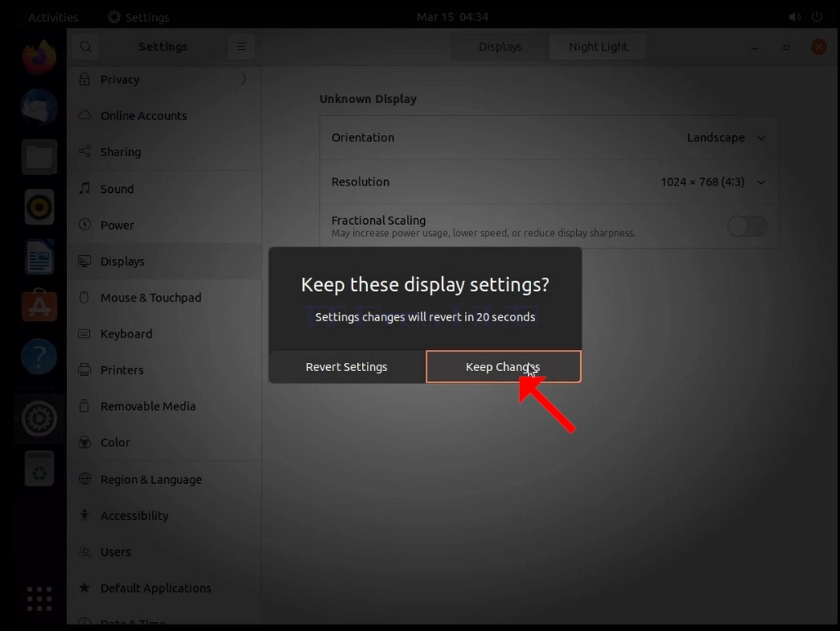
Task: Open Firefox from the dock
Action: coord(39,56)
